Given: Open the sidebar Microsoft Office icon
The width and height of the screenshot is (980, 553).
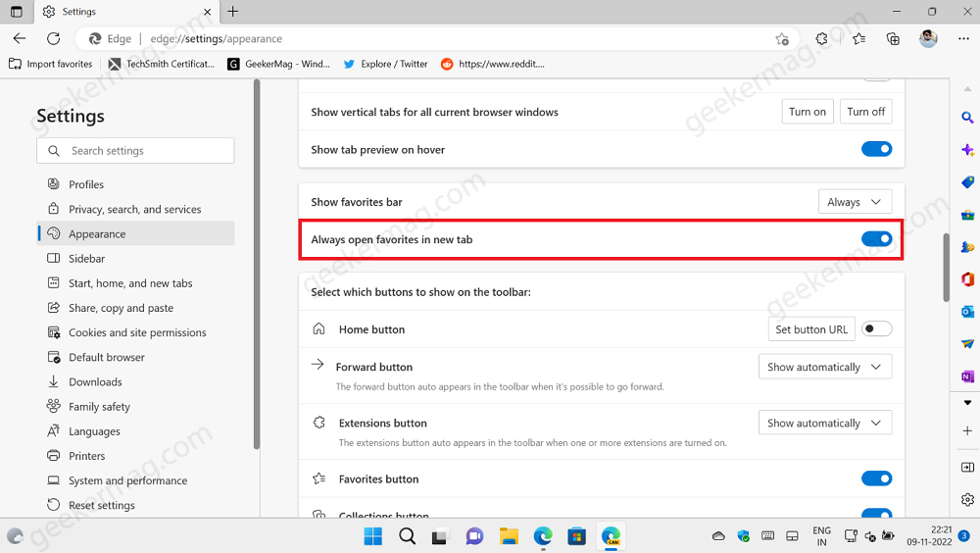Looking at the screenshot, I should (967, 279).
